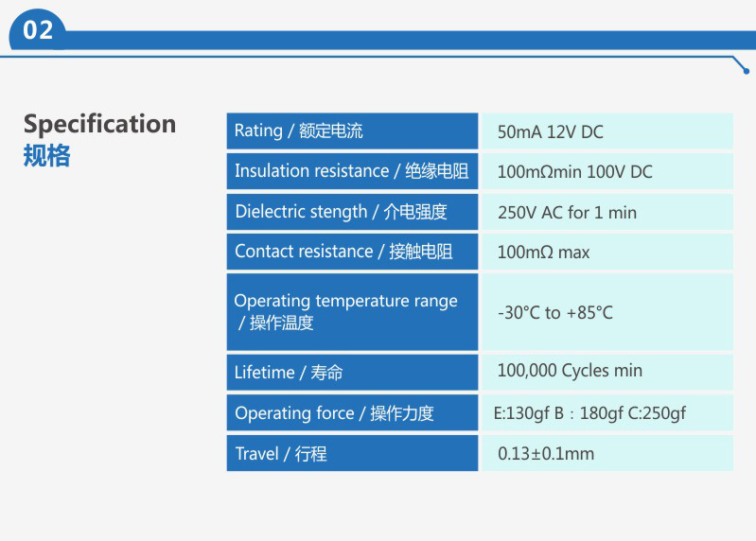Click the "Lifetime / 寿命" label cell
The image size is (756, 541).
pos(352,373)
